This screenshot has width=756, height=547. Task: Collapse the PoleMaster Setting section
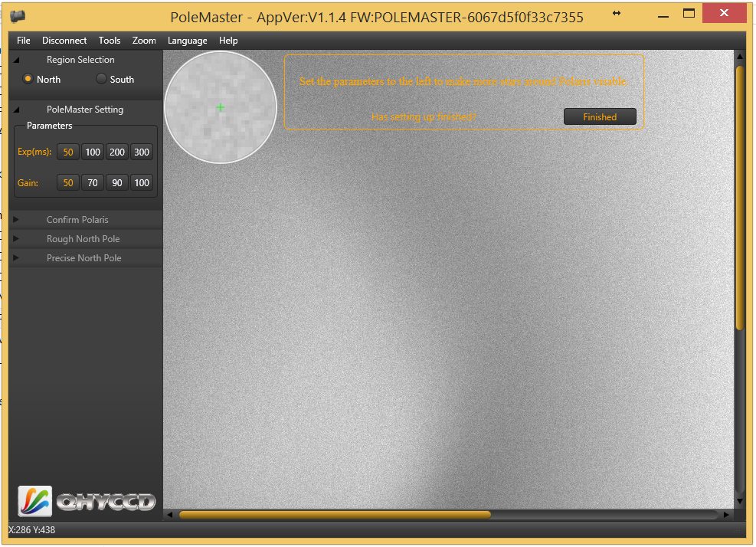(x=16, y=110)
